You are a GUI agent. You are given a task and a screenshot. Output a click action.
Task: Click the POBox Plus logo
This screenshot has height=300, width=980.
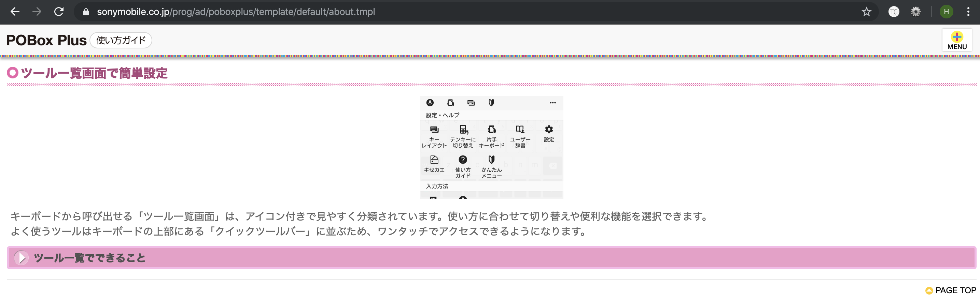coord(46,40)
